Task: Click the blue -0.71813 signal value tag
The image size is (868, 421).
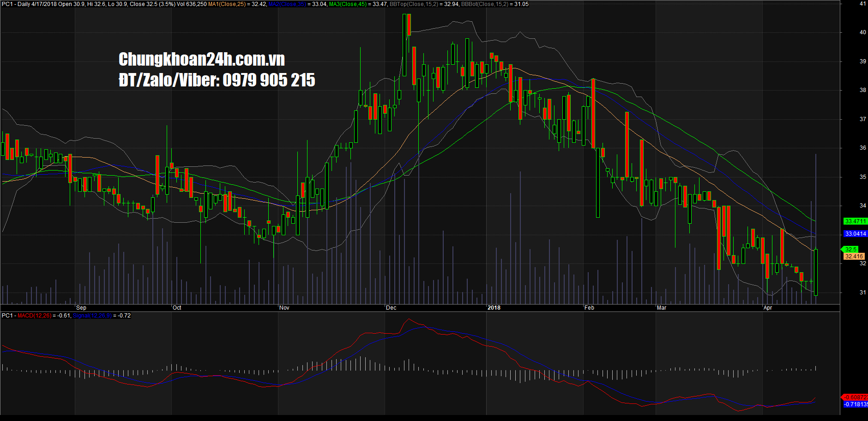Action: (x=855, y=404)
